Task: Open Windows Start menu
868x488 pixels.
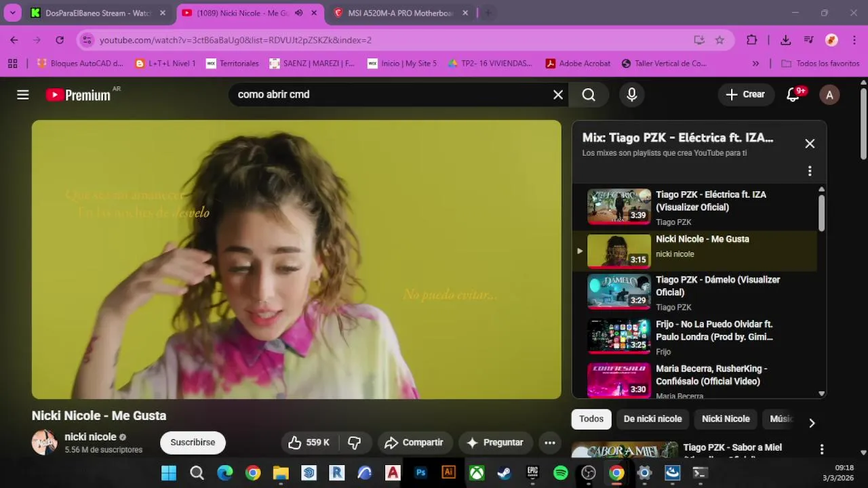Action: (169, 473)
